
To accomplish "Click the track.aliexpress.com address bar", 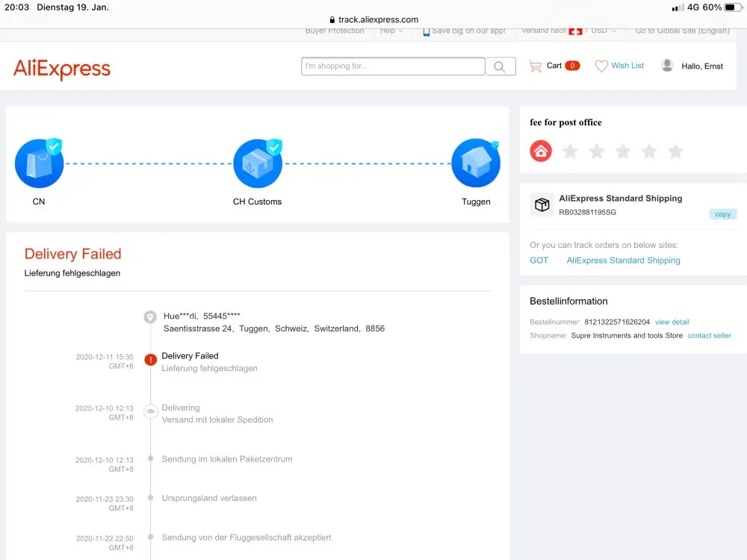I will click(373, 19).
